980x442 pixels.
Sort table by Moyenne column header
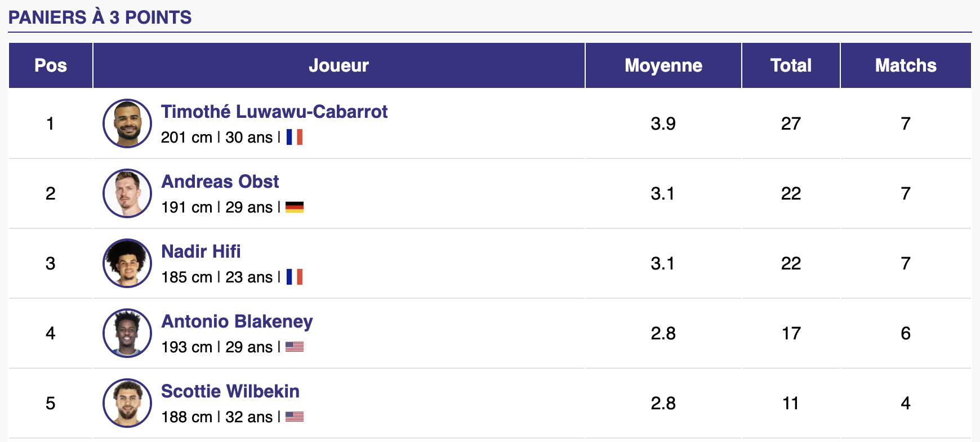[663, 65]
